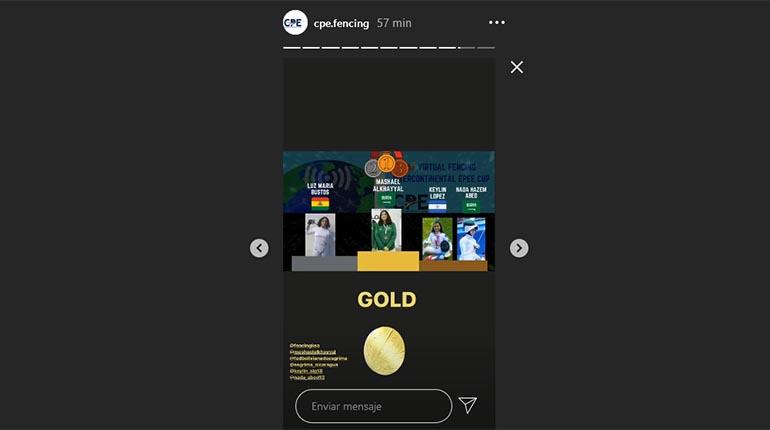The height and width of the screenshot is (430, 770).
Task: Click the Nada Hazem Abed photo
Action: (471, 239)
